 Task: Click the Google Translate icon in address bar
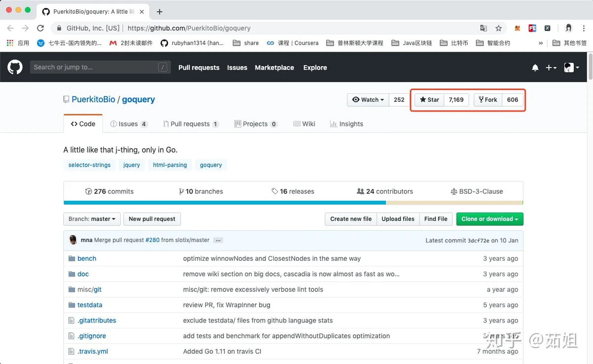click(x=483, y=28)
